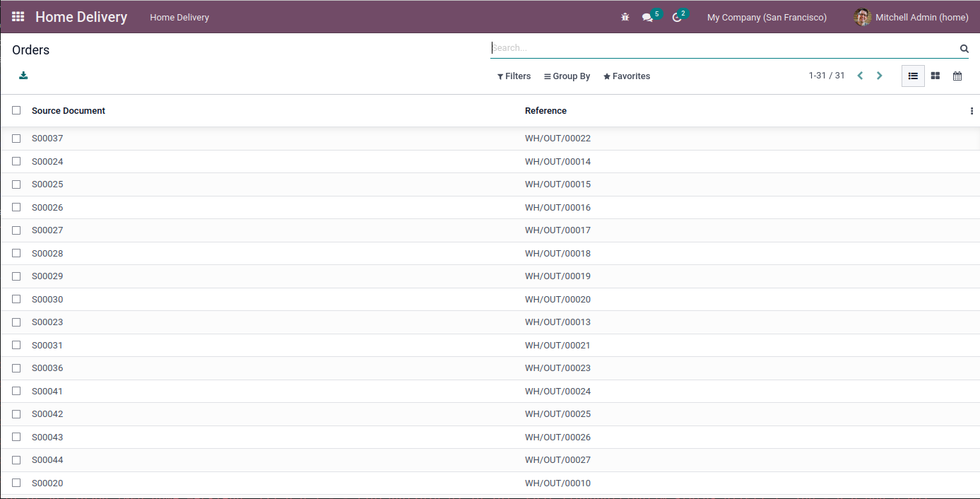The image size is (980, 499).
Task: Click reference WH/OUT/00020
Action: click(557, 300)
